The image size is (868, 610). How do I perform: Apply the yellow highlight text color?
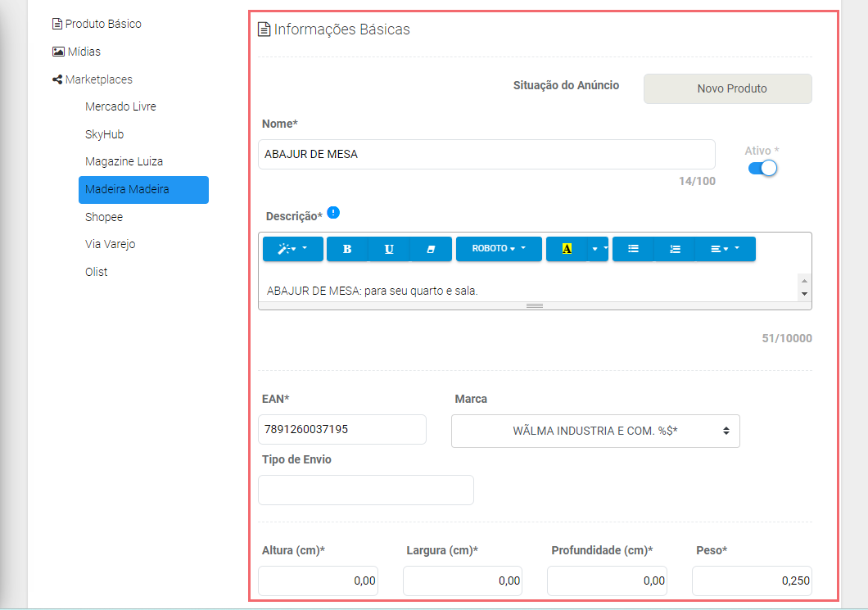[x=567, y=249]
